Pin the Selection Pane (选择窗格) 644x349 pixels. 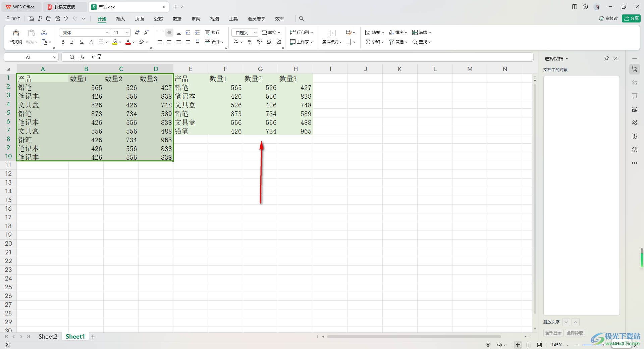point(606,58)
